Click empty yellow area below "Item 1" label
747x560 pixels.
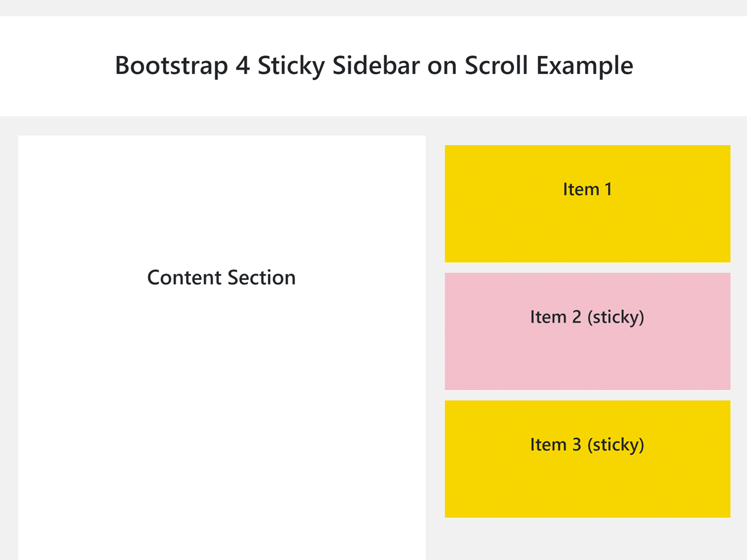coord(587,236)
